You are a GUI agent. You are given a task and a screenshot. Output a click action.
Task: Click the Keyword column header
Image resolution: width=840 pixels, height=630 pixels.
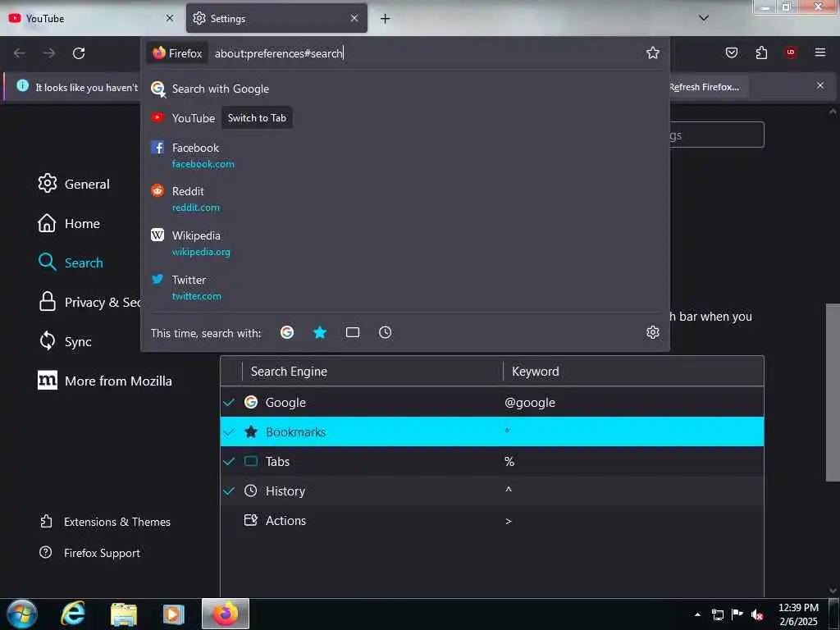pos(633,372)
